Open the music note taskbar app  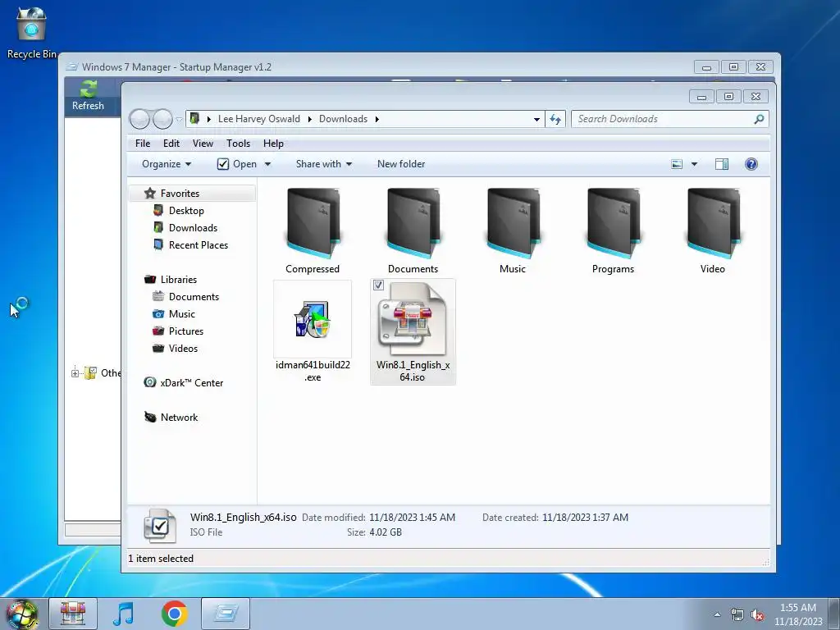point(124,614)
